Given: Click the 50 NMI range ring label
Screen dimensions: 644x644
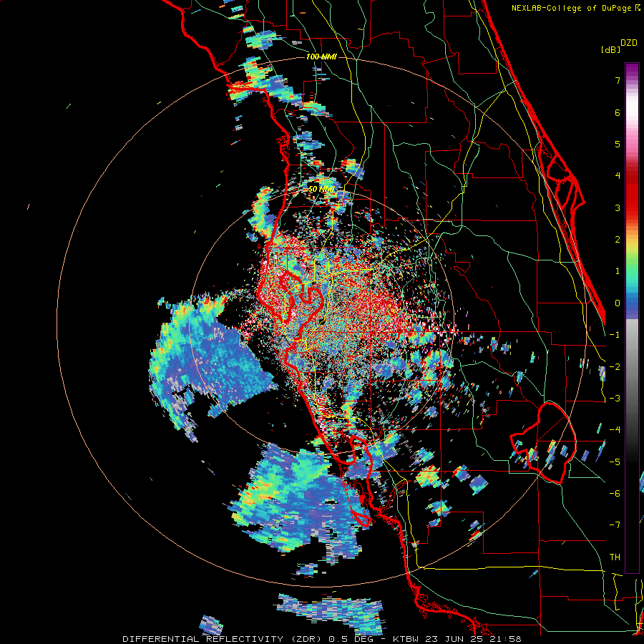Looking at the screenshot, I should pos(321,190).
